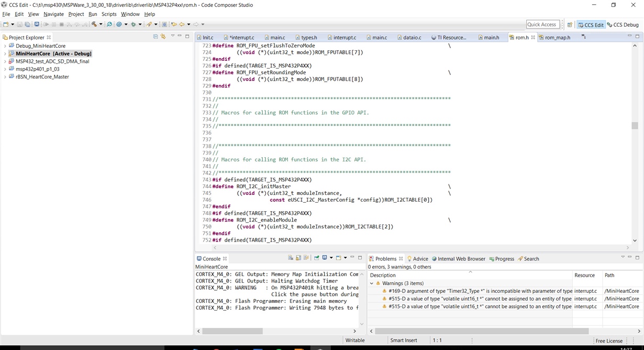
Task: Click the Open Perspective icon
Action: pyautogui.click(x=570, y=25)
